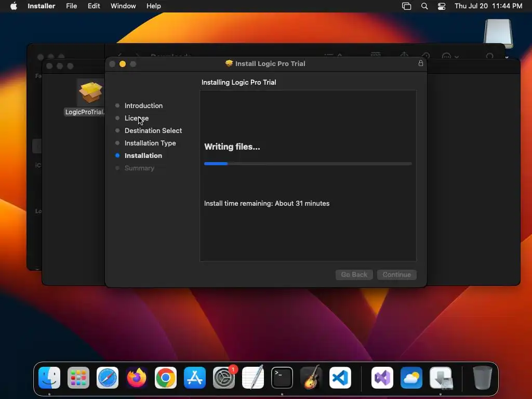Click the Introduction step in sidebar
Screen dimensions: 532x399
(x=143, y=105)
